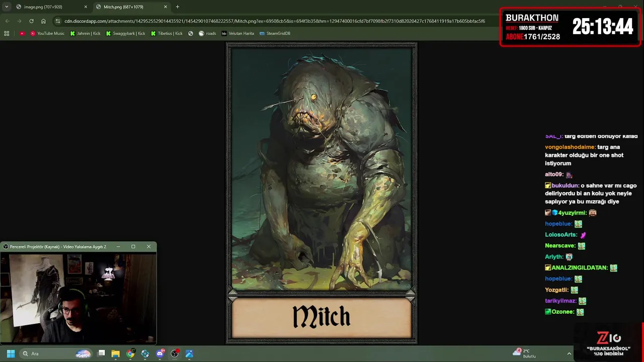This screenshot has width=644, height=362.
Task: Click Arlyth username in chat
Action: [554, 257]
